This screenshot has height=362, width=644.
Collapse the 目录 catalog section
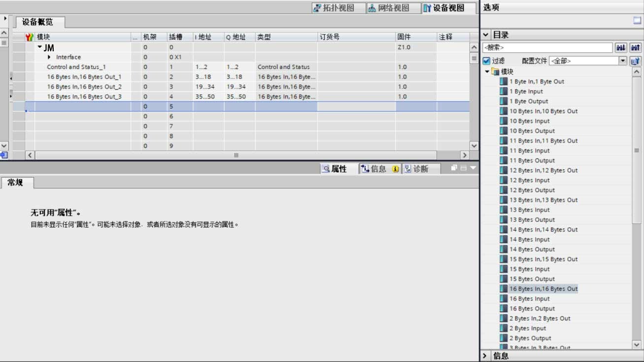point(486,35)
